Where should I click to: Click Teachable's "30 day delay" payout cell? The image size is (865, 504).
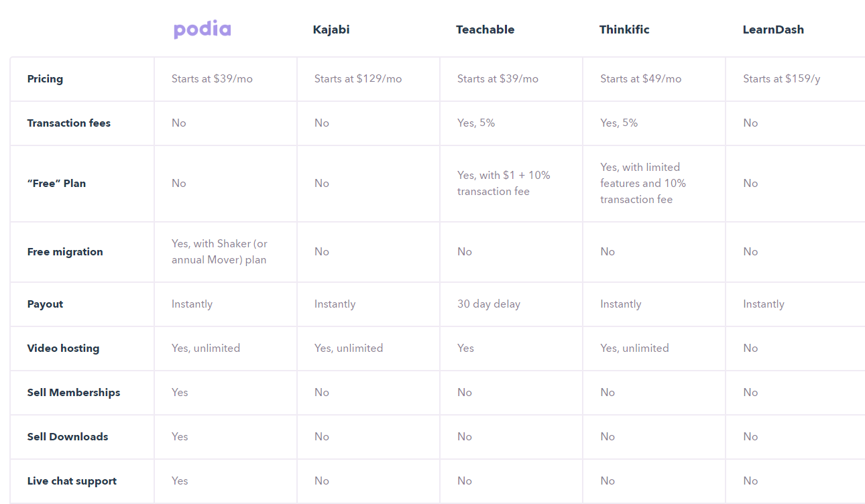489,304
